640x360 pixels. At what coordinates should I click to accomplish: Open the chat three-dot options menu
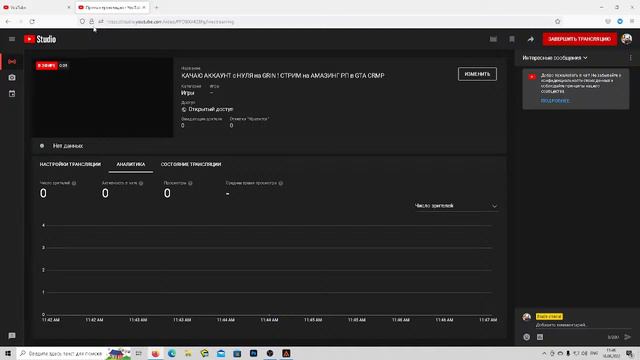tap(631, 58)
